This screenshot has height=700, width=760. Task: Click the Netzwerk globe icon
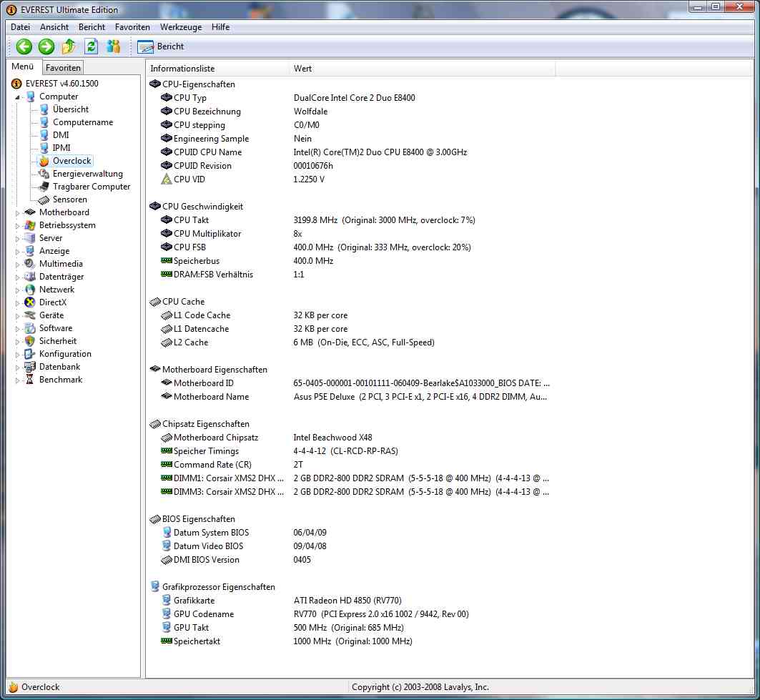click(30, 290)
